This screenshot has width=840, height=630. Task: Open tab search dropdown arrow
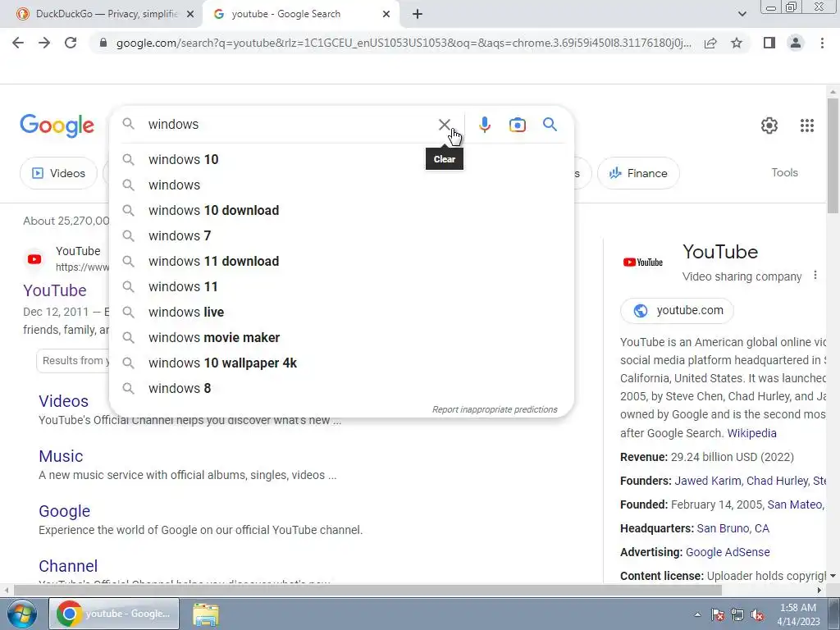tap(742, 14)
